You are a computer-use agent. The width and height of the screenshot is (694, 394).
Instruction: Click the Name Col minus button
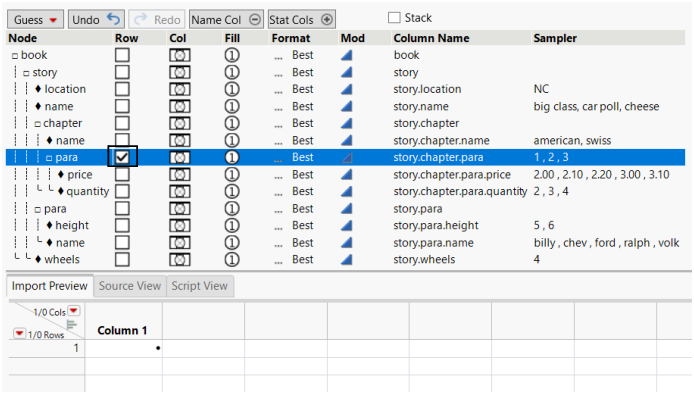[x=255, y=19]
